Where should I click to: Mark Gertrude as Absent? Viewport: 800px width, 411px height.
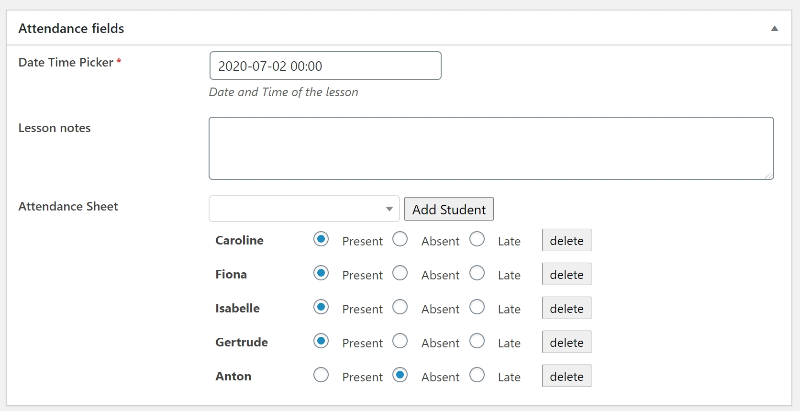[400, 341]
